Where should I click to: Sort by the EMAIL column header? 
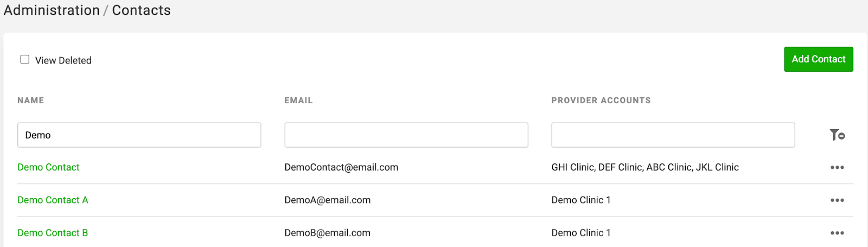coord(298,100)
